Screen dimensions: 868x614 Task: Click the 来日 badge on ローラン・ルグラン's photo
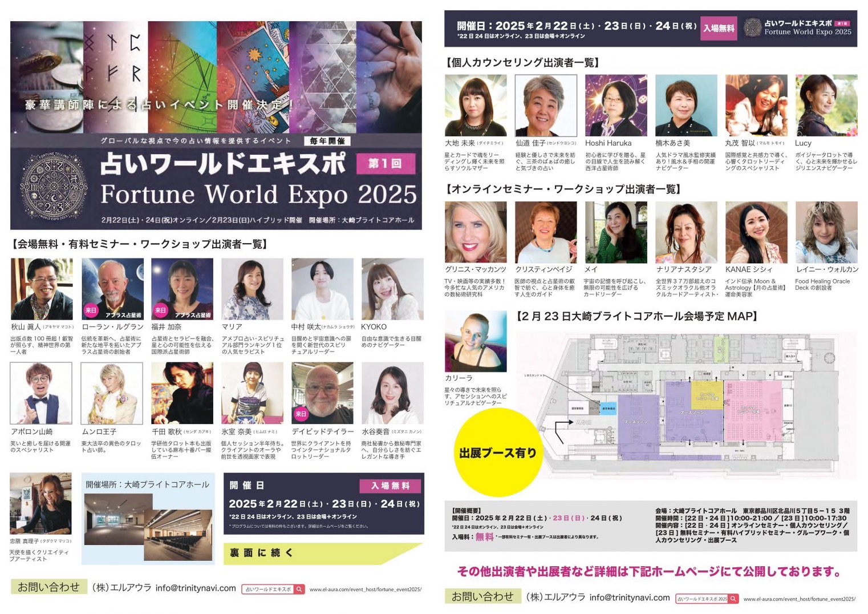point(91,310)
